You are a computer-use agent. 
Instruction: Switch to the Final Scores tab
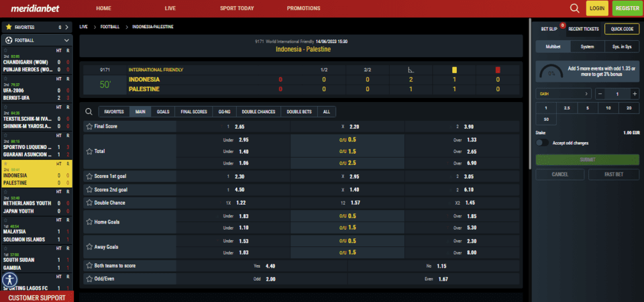[x=194, y=112]
